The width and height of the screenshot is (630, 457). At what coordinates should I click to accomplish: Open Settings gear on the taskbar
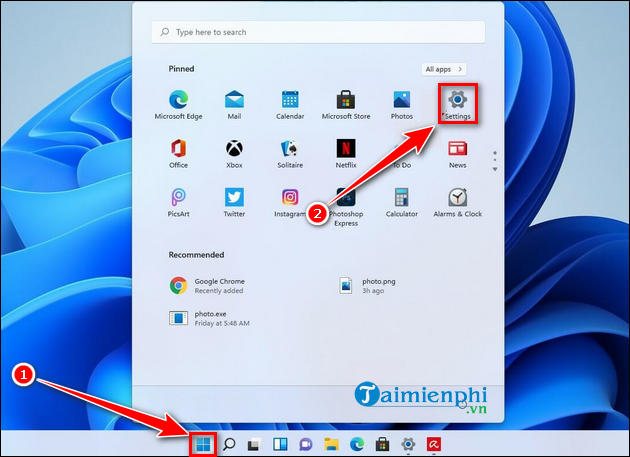(x=408, y=444)
